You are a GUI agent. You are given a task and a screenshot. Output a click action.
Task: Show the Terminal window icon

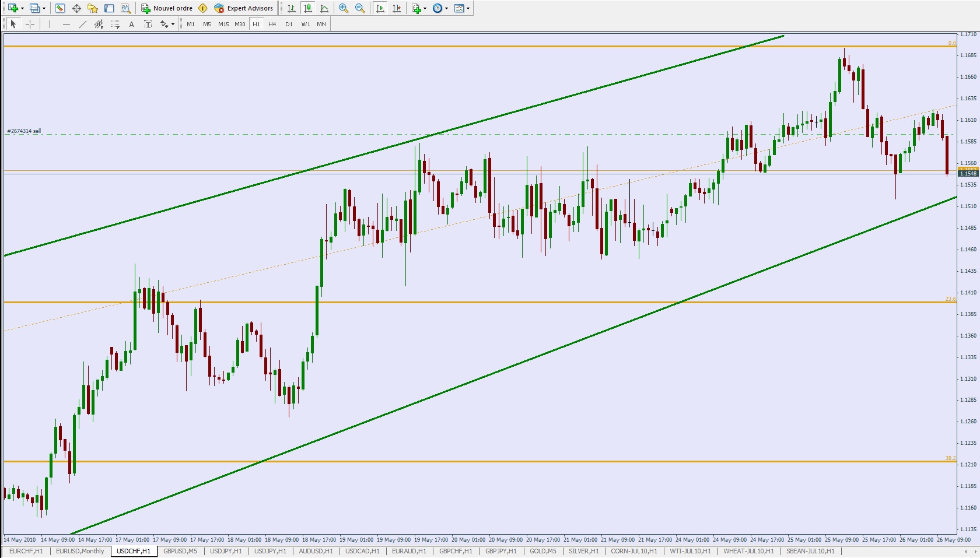click(109, 8)
